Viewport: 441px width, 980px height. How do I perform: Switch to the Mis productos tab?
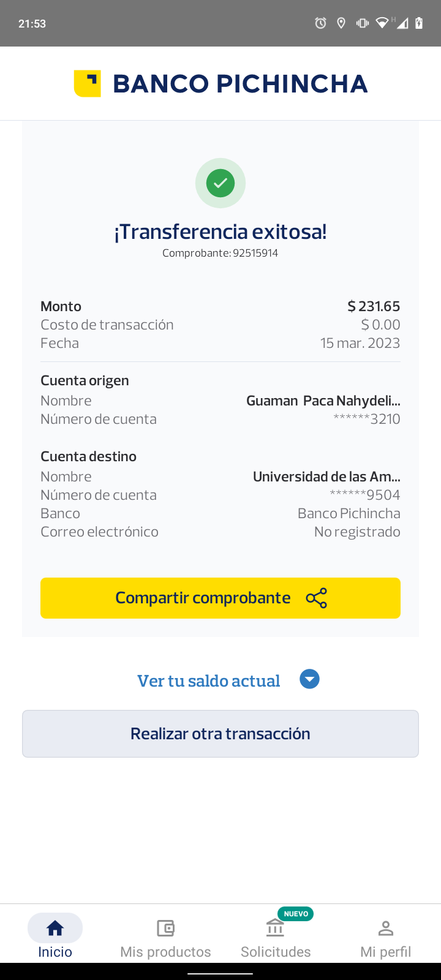pyautogui.click(x=165, y=951)
